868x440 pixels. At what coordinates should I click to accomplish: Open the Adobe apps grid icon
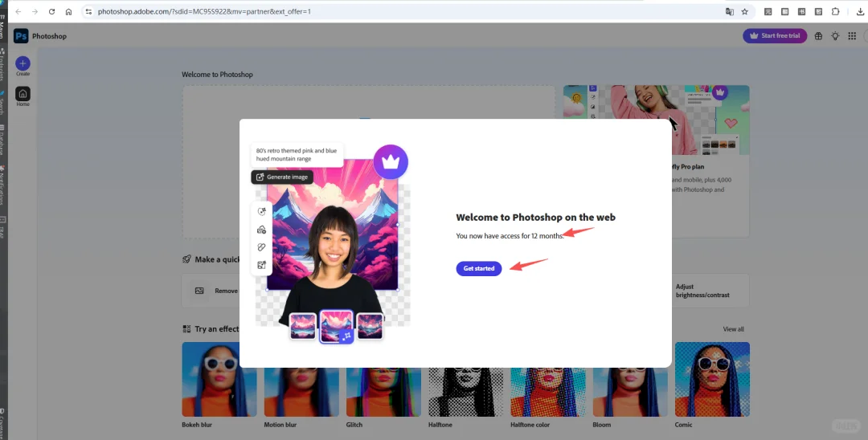click(852, 36)
